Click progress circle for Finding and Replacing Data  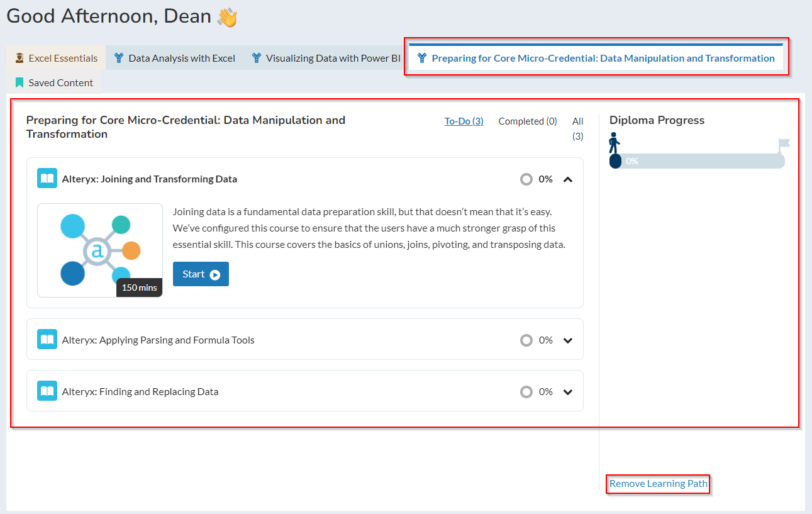[526, 392]
